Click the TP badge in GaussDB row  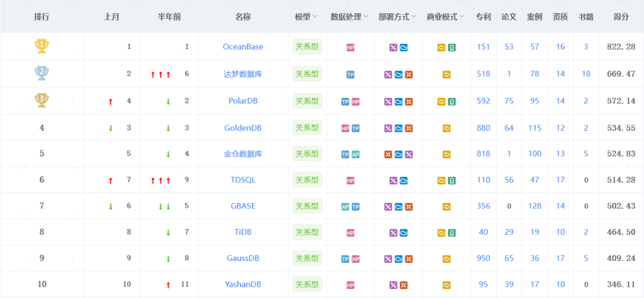pyautogui.click(x=345, y=259)
